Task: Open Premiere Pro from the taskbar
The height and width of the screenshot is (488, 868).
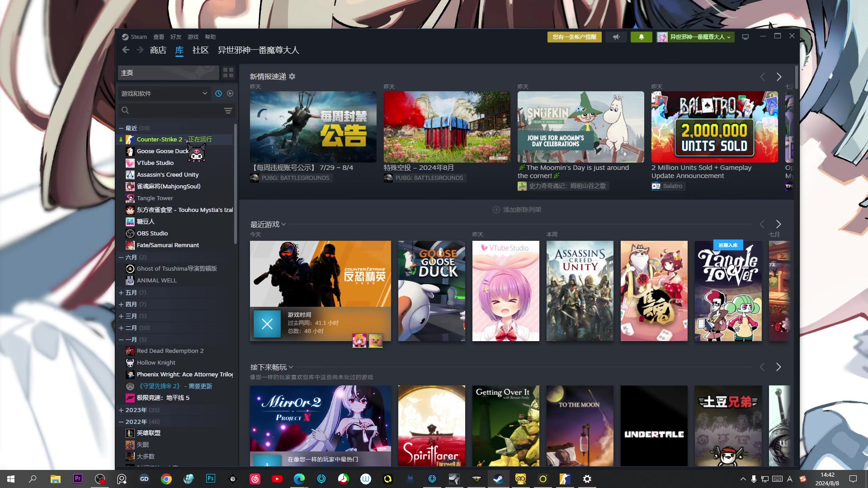Action: click(x=78, y=479)
